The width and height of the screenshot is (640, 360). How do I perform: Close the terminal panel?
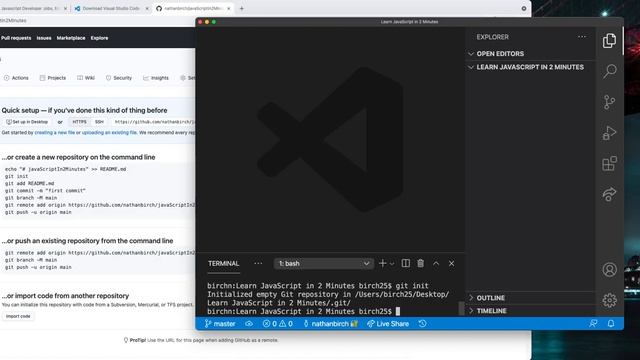451,263
